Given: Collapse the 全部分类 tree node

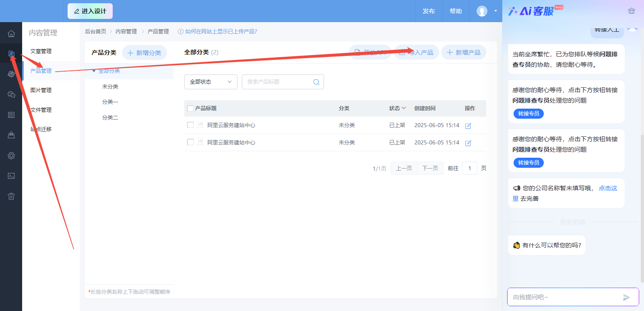Looking at the screenshot, I should pyautogui.click(x=94, y=71).
